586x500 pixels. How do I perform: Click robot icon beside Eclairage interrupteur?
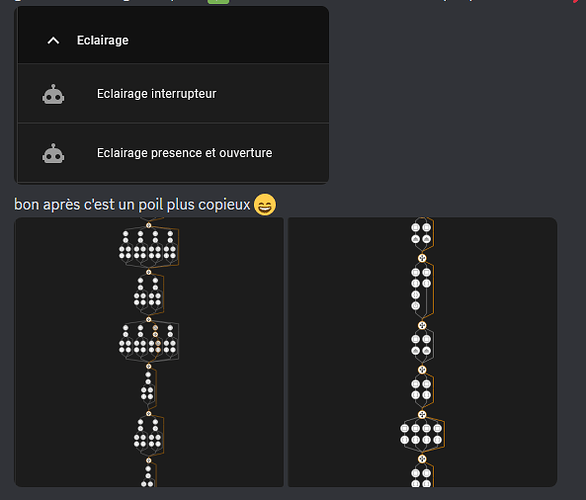click(53, 94)
